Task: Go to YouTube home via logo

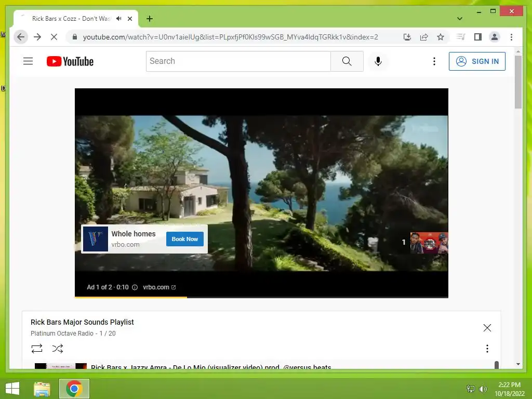Action: tap(70, 61)
